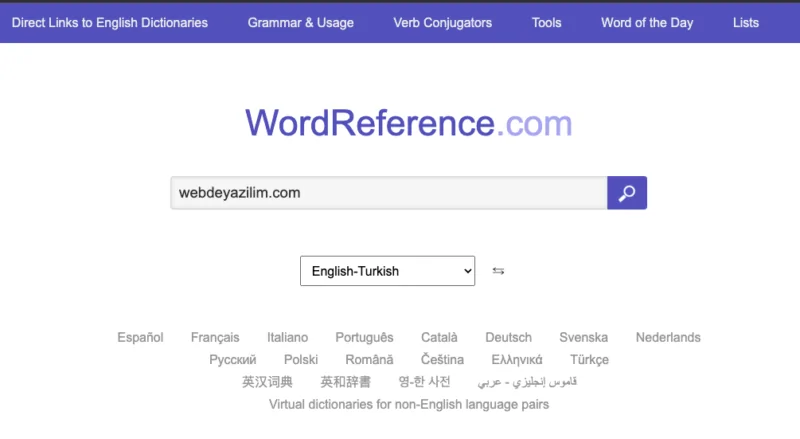Viewport: 800px width, 439px height.
Task: Switch site language to Polski
Action: coord(301,360)
